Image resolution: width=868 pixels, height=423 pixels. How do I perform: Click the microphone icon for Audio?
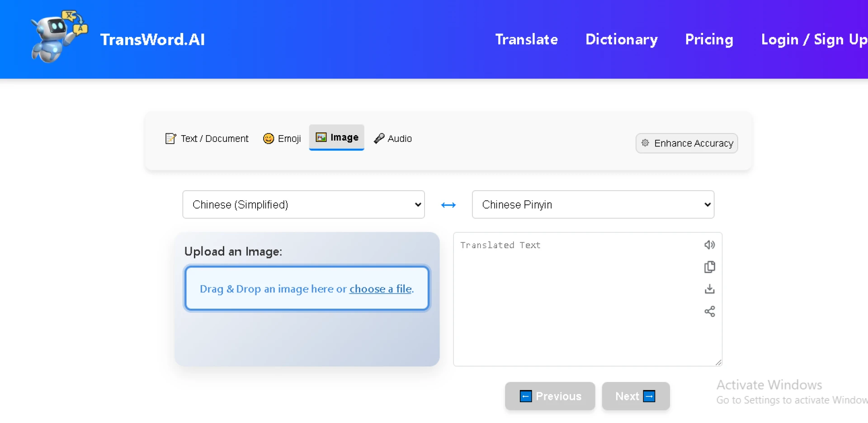379,138
